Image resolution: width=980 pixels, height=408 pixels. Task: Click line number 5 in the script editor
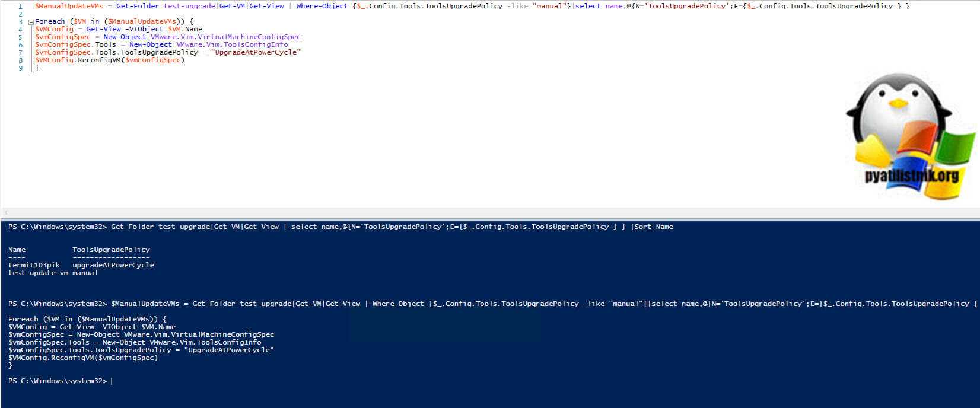click(20, 37)
